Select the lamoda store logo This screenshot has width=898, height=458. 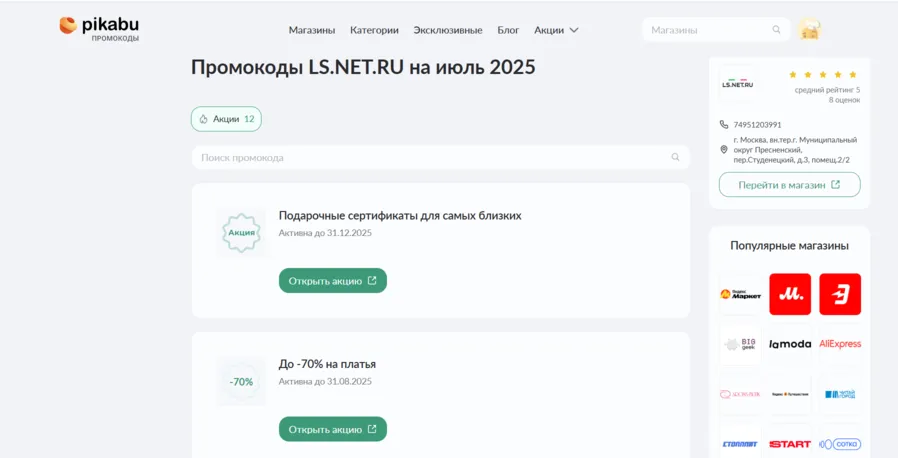click(x=790, y=344)
